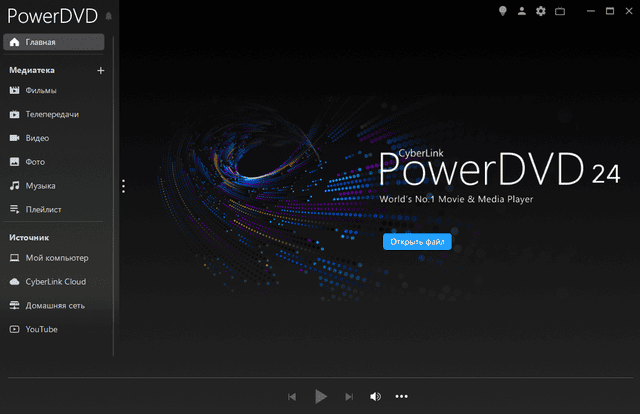Expand more options ellipsis in playback bar
The height and width of the screenshot is (414, 640).
point(402,396)
